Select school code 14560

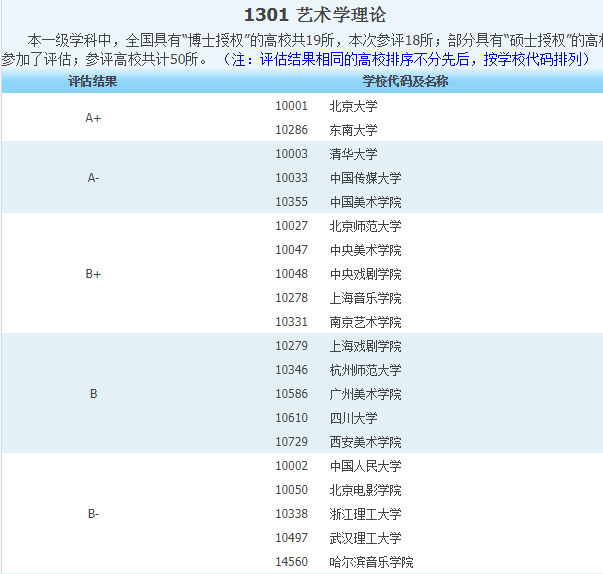point(291,562)
